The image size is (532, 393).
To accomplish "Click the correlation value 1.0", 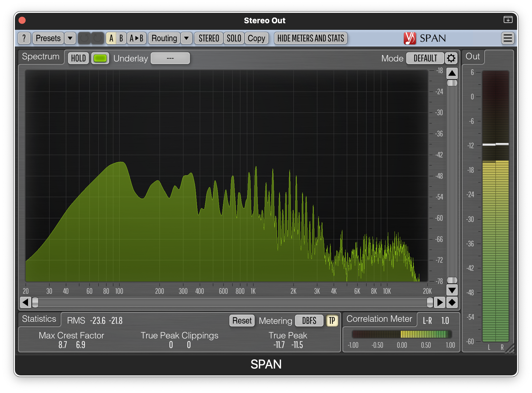I will (445, 321).
